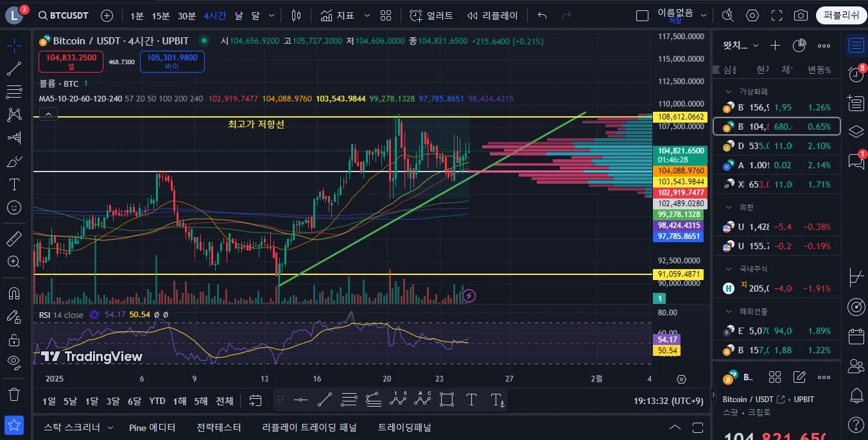The image size is (868, 440).
Task: Select the 4시간 timeframe
Action: (214, 15)
